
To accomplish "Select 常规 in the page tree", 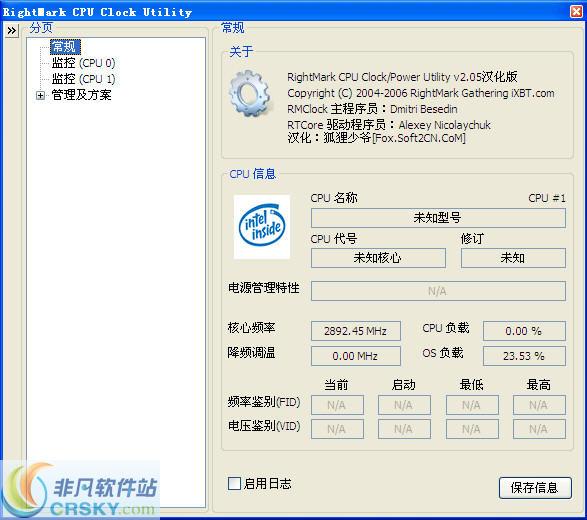I will click(x=65, y=47).
